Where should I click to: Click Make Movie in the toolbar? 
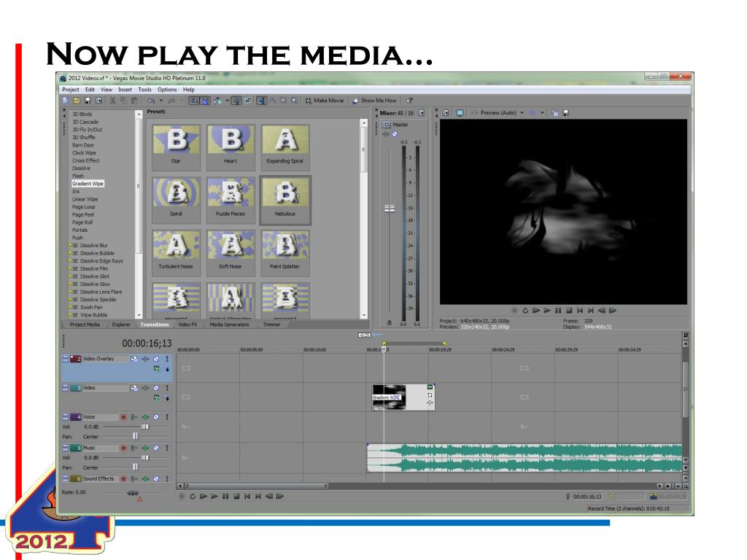click(x=325, y=101)
